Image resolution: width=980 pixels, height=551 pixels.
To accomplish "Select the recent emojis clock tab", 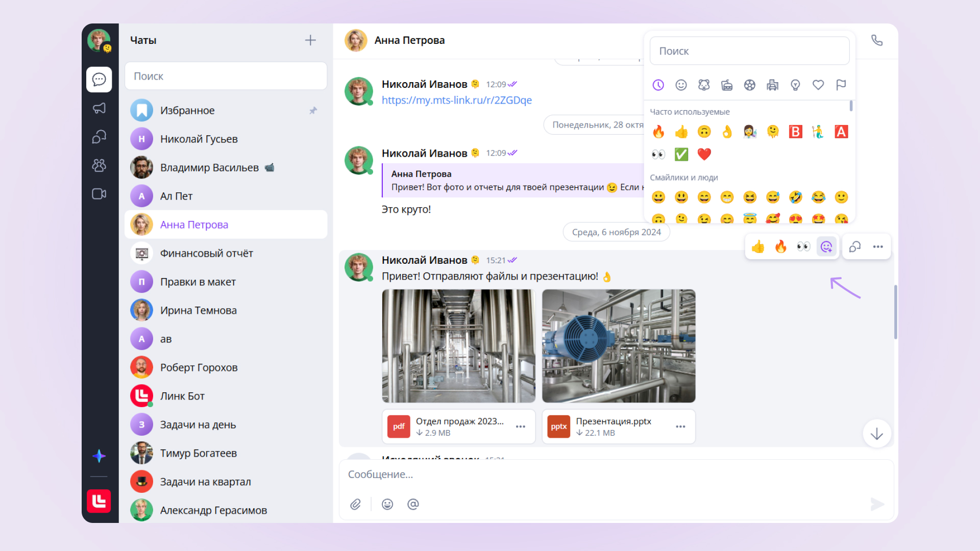I will click(658, 85).
